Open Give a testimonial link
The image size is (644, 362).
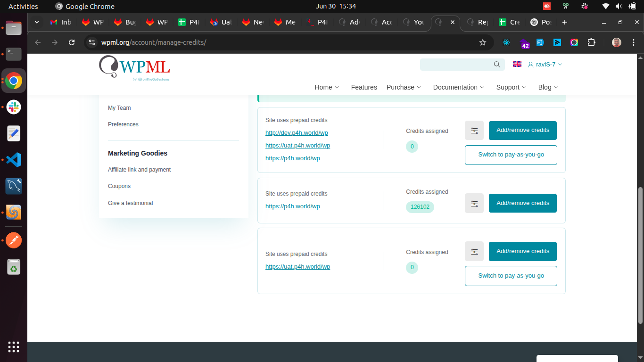[131, 203]
